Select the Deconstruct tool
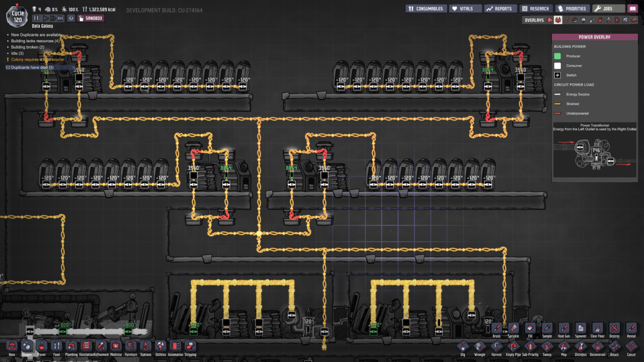 [597, 347]
